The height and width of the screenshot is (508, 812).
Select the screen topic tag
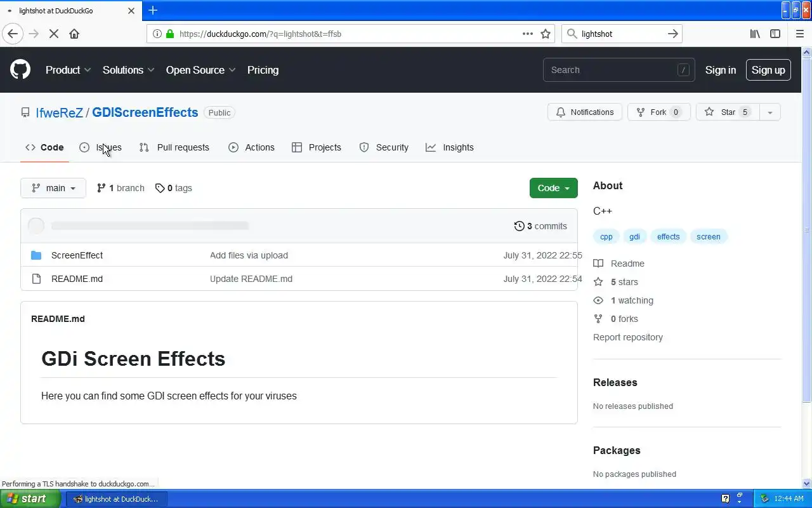click(709, 237)
